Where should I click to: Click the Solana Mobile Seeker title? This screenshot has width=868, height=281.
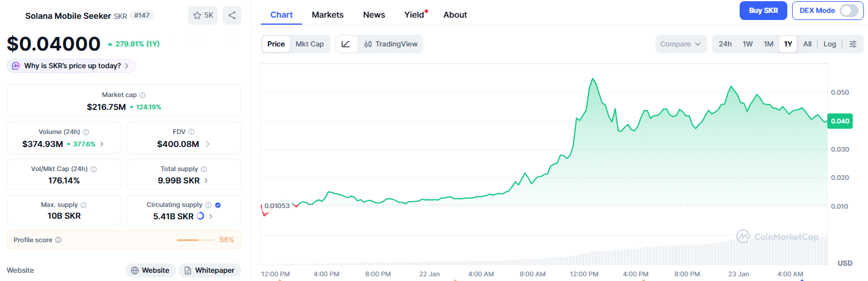[x=68, y=16]
